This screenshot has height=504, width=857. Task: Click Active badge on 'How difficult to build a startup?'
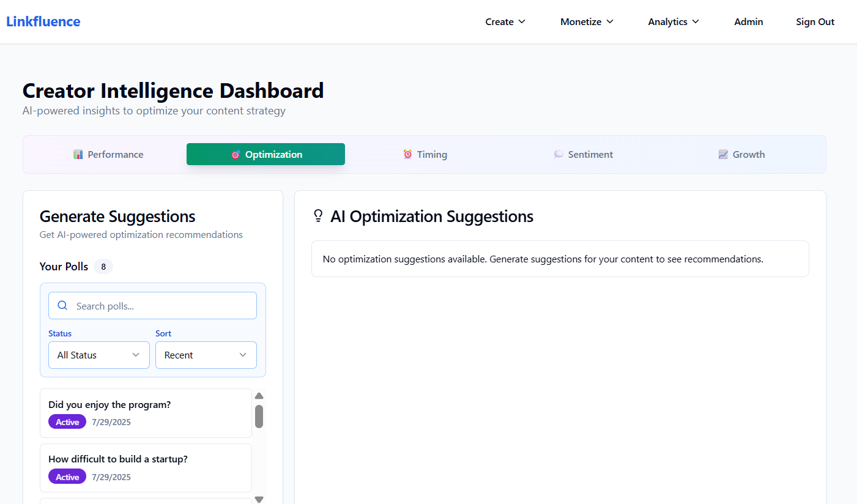point(67,477)
